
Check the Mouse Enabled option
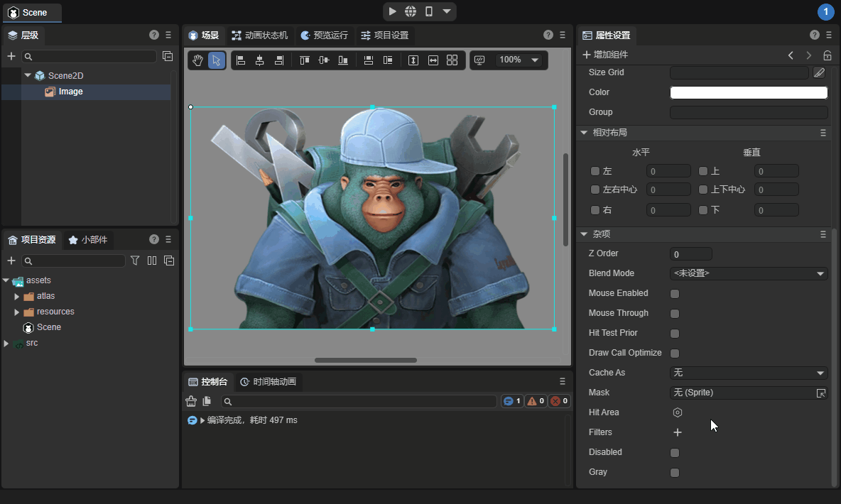tap(675, 294)
